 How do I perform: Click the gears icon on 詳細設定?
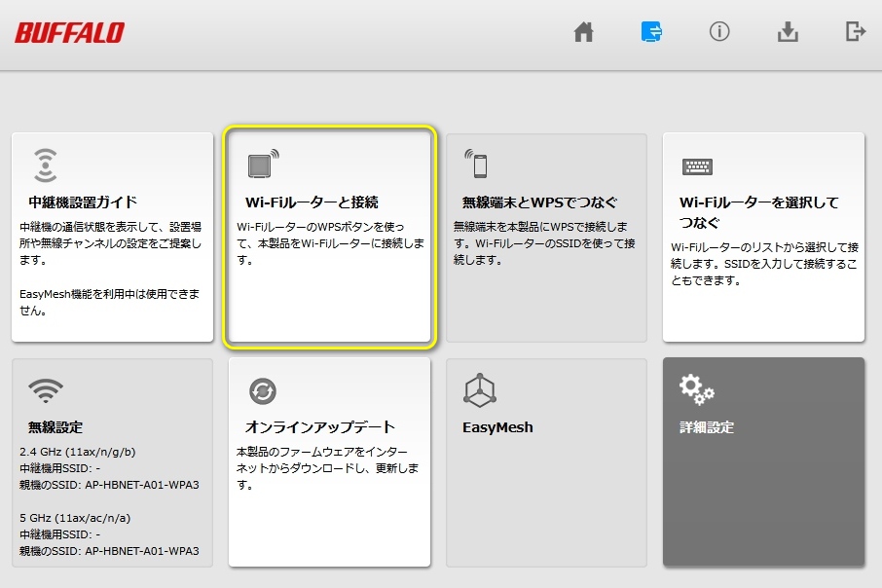tap(696, 389)
